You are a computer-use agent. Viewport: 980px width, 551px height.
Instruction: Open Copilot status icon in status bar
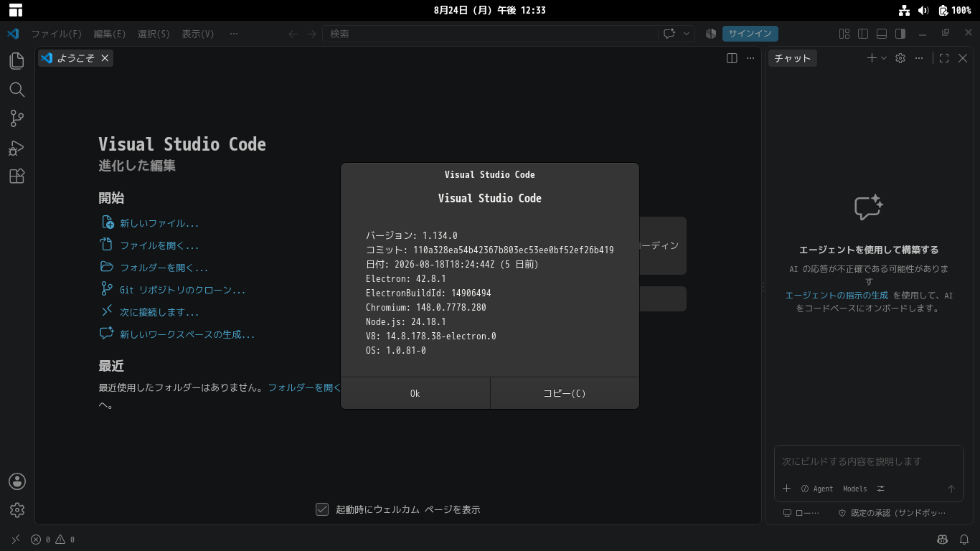(943, 540)
